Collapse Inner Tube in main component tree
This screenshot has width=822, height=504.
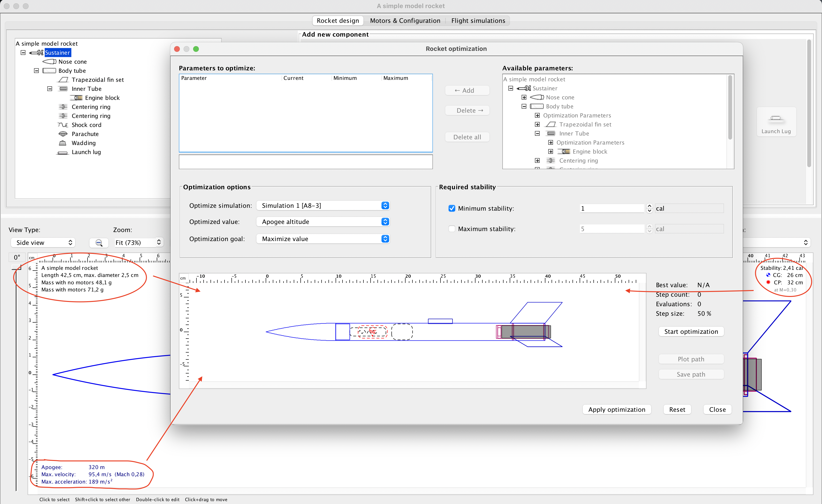click(50, 89)
